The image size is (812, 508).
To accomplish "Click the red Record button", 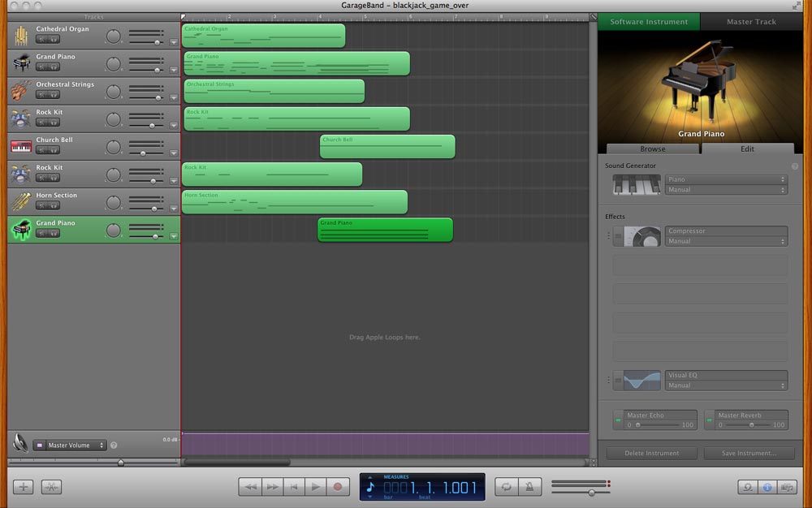I will click(338, 487).
